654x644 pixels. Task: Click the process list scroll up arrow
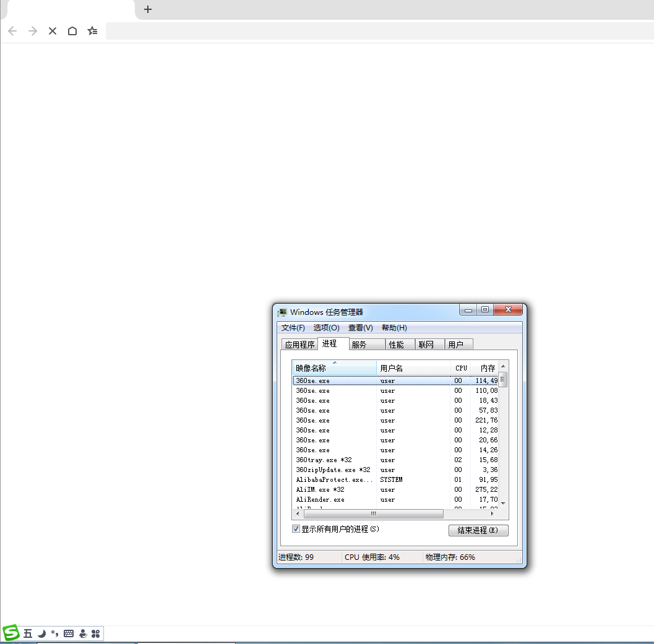click(503, 366)
